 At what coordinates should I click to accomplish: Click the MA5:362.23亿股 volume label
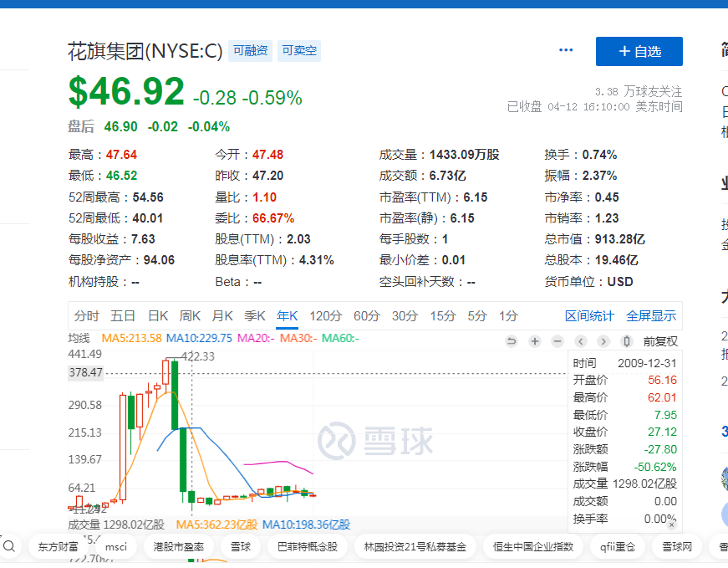pos(216,525)
